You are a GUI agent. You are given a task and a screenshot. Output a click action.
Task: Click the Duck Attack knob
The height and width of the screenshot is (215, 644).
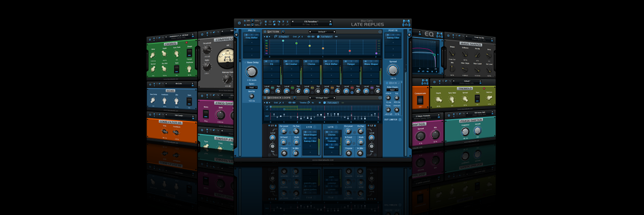(x=388, y=98)
